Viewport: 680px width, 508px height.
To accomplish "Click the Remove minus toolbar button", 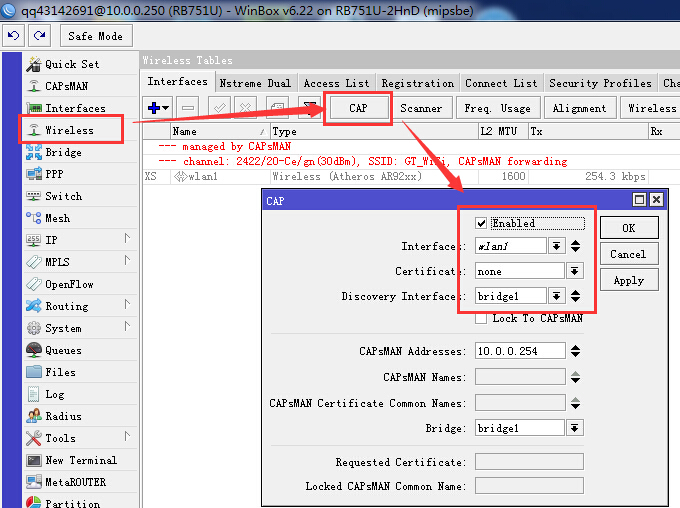I will click(x=188, y=108).
